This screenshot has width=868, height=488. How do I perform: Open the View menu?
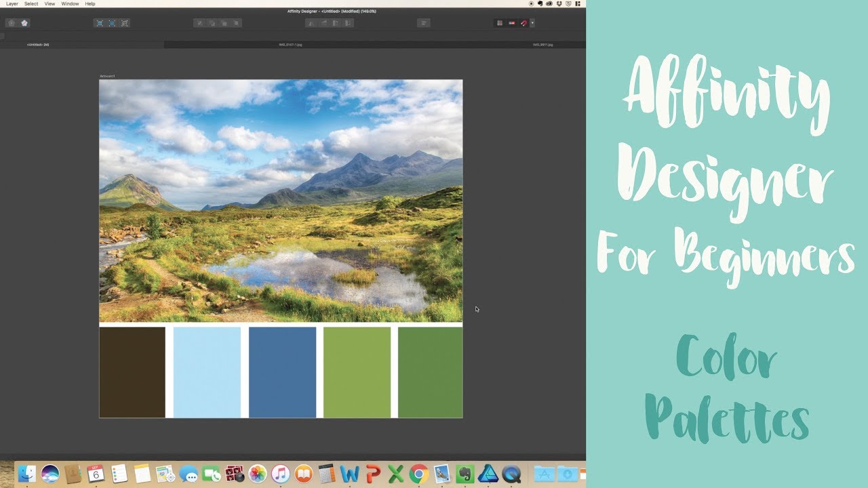50,3
